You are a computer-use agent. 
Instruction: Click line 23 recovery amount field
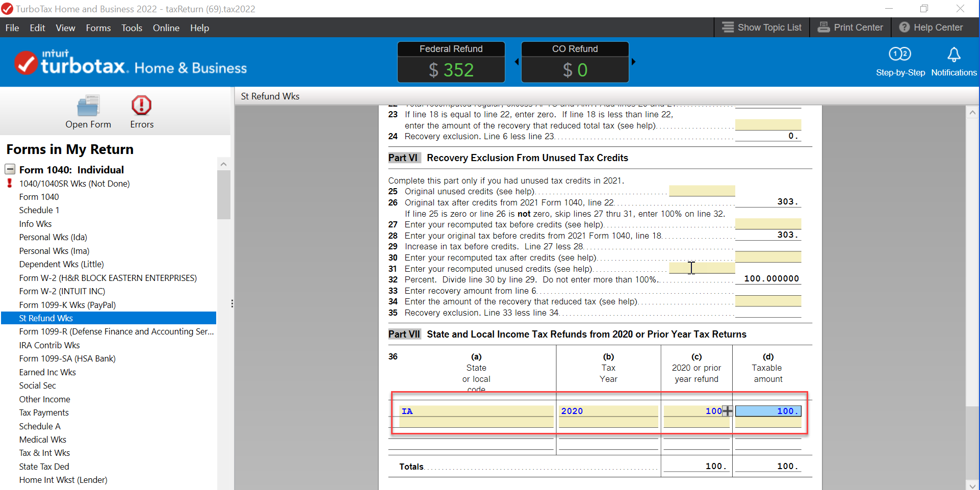pos(768,125)
